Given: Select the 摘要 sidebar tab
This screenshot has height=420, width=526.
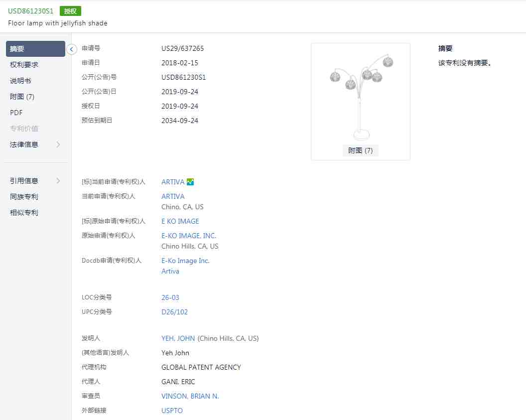Looking at the screenshot, I should [x=35, y=49].
